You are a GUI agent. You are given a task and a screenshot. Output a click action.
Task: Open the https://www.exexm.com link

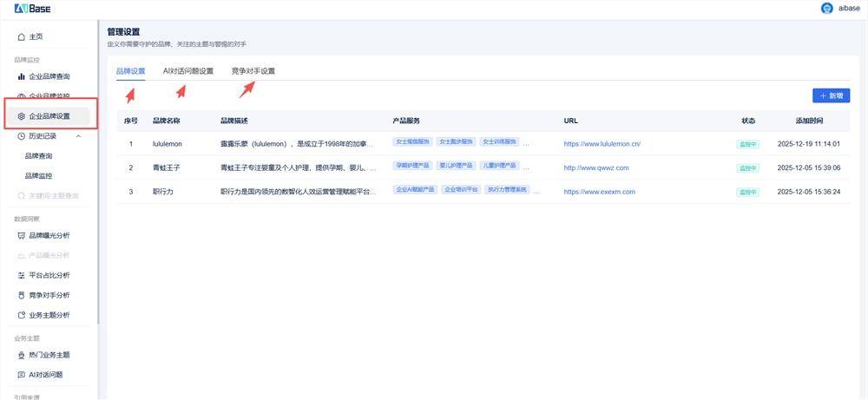pos(600,192)
